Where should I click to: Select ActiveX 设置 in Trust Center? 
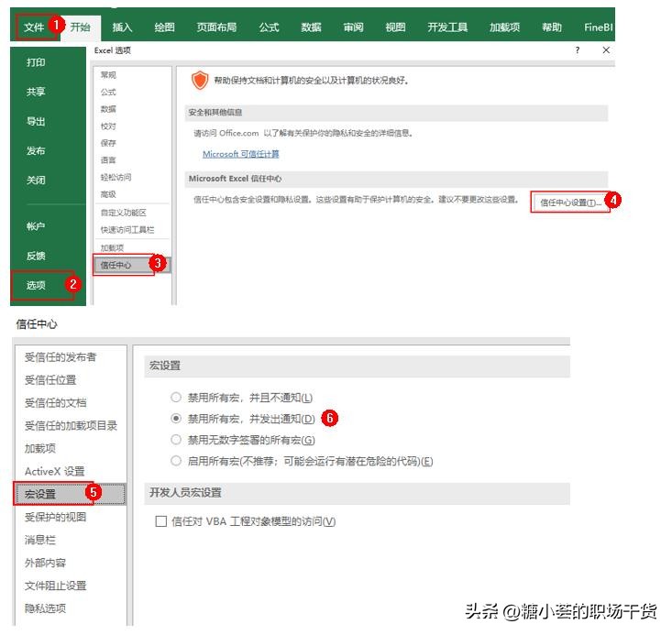pyautogui.click(x=54, y=471)
